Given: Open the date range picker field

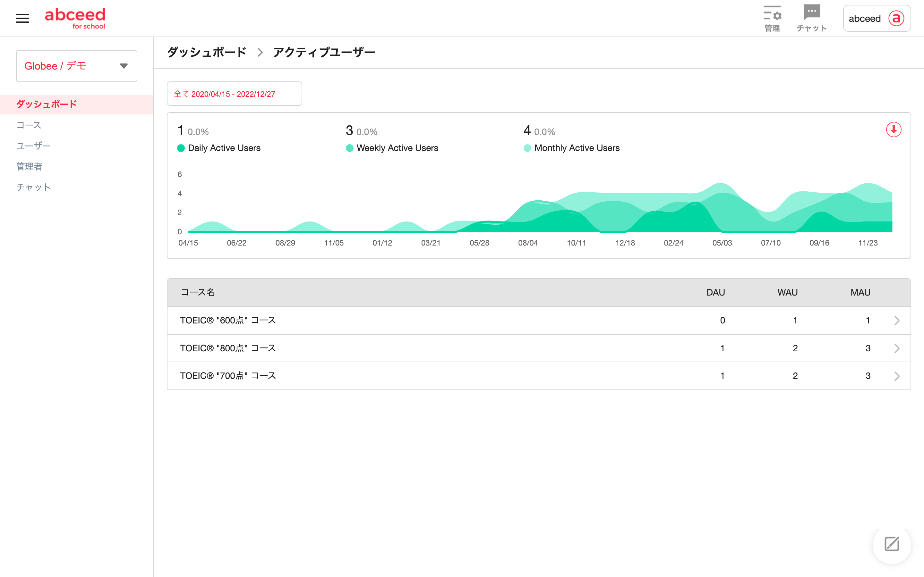Looking at the screenshot, I should coord(234,94).
